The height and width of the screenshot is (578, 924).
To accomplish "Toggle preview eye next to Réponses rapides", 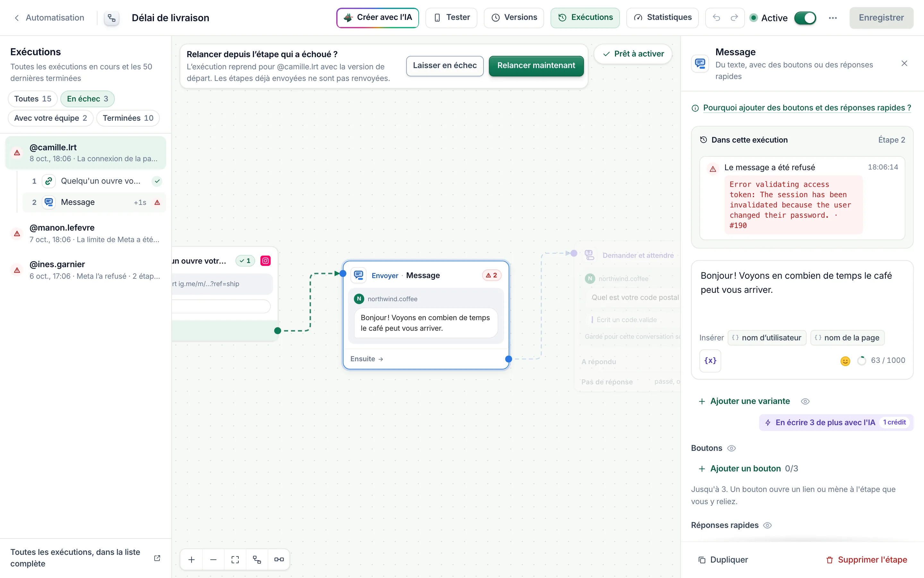I will [767, 525].
